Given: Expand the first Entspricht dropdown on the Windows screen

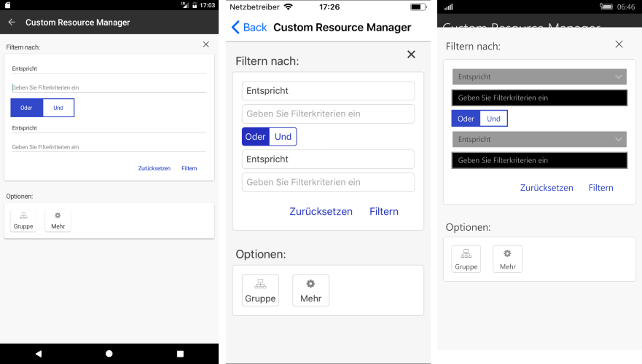Looking at the screenshot, I should (539, 76).
